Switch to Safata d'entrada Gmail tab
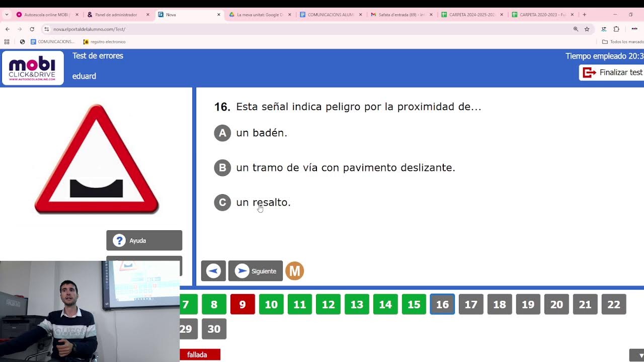The image size is (644, 362). coord(401,15)
